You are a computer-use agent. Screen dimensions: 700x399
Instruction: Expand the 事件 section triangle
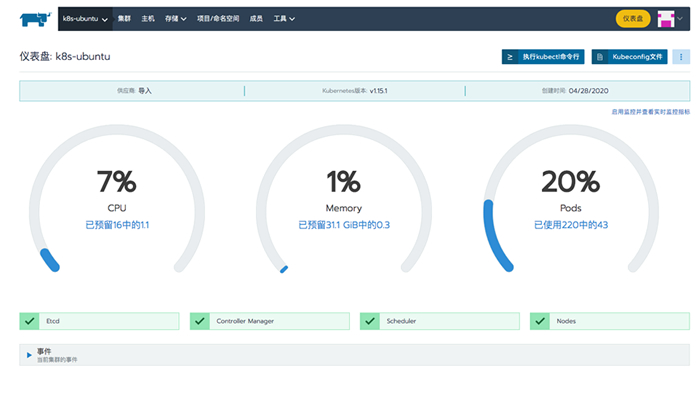coord(29,355)
